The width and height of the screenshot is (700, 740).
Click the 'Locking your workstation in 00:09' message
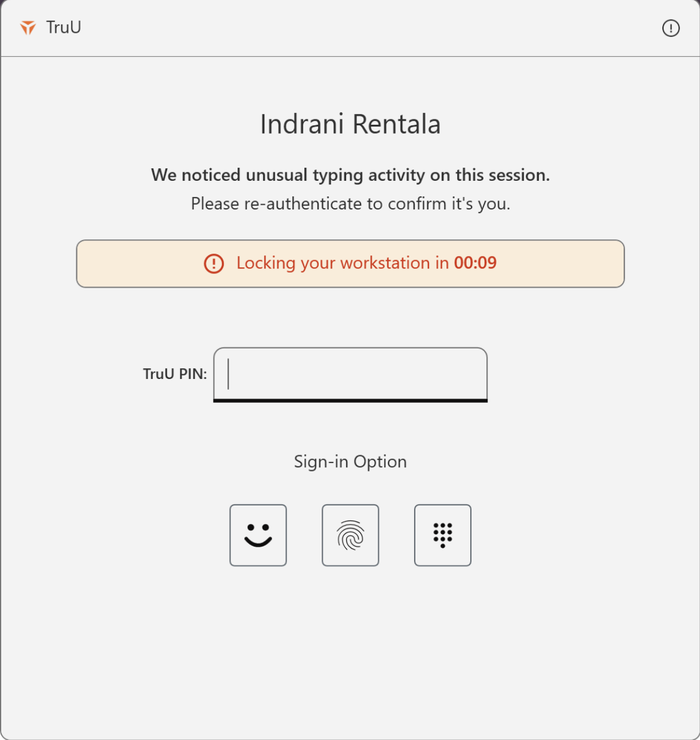point(366,263)
